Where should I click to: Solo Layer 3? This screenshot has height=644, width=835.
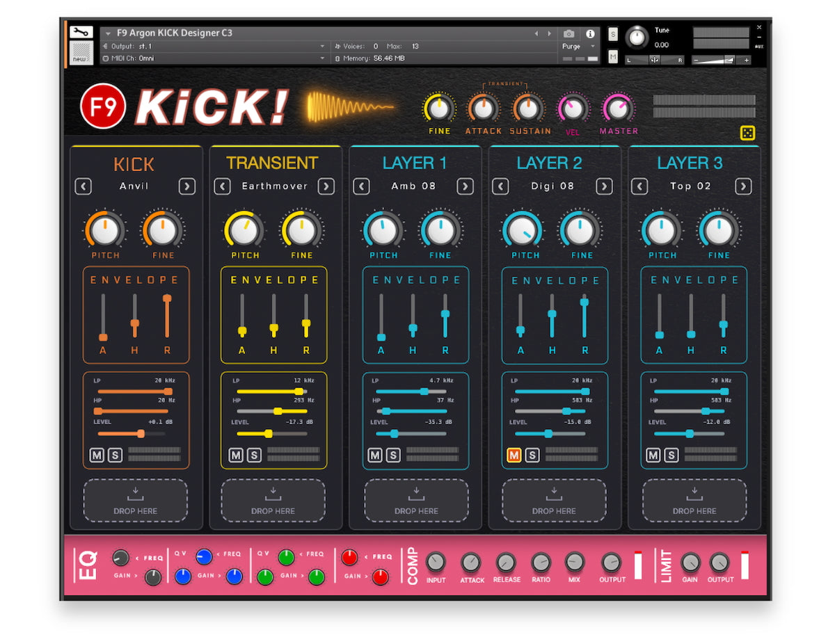671,455
